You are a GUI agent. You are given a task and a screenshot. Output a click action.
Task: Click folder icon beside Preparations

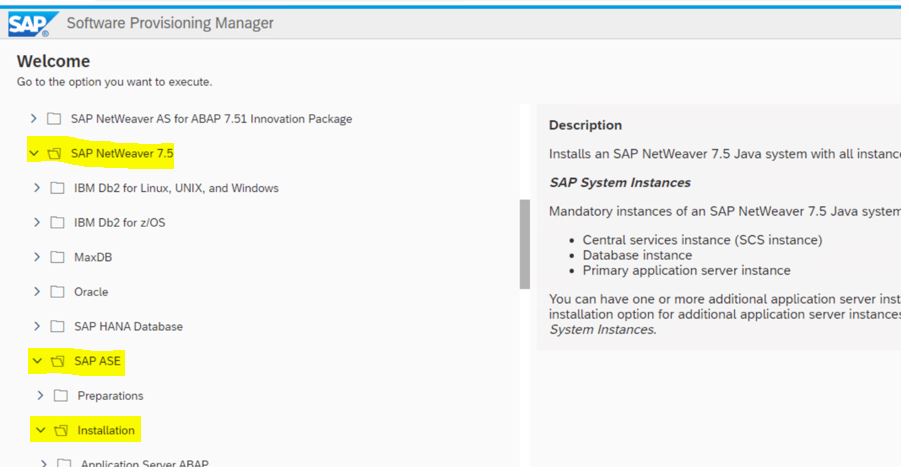[x=61, y=396]
